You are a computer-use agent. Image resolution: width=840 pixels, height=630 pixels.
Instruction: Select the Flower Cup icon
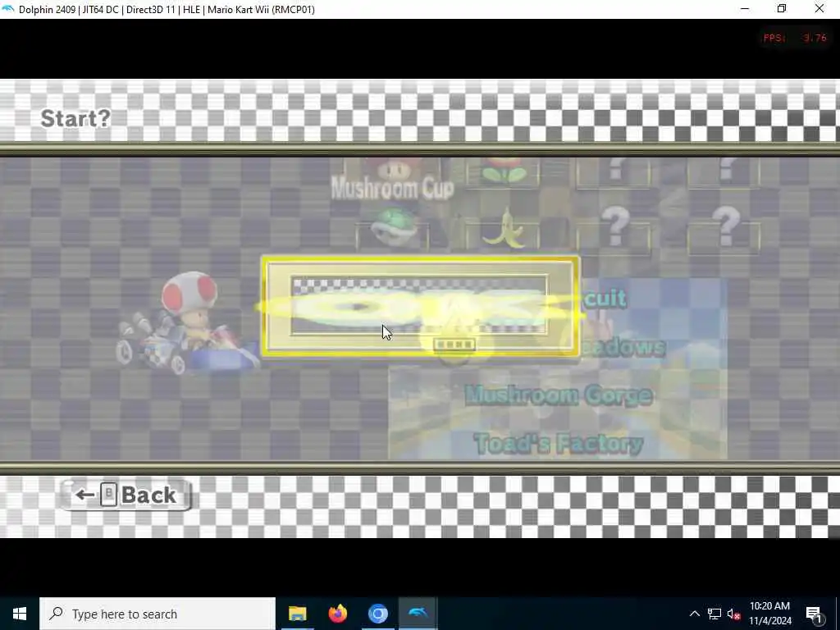503,172
